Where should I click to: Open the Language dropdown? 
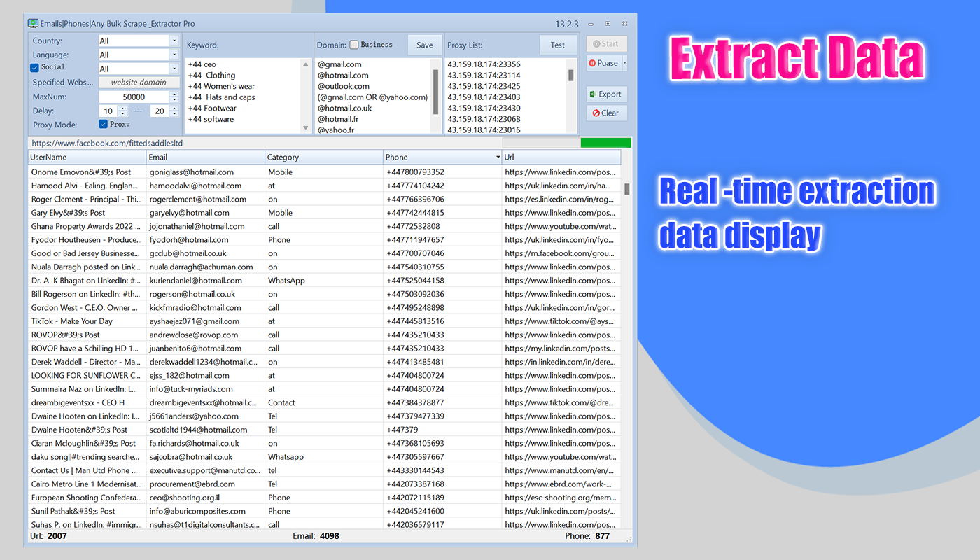[174, 55]
